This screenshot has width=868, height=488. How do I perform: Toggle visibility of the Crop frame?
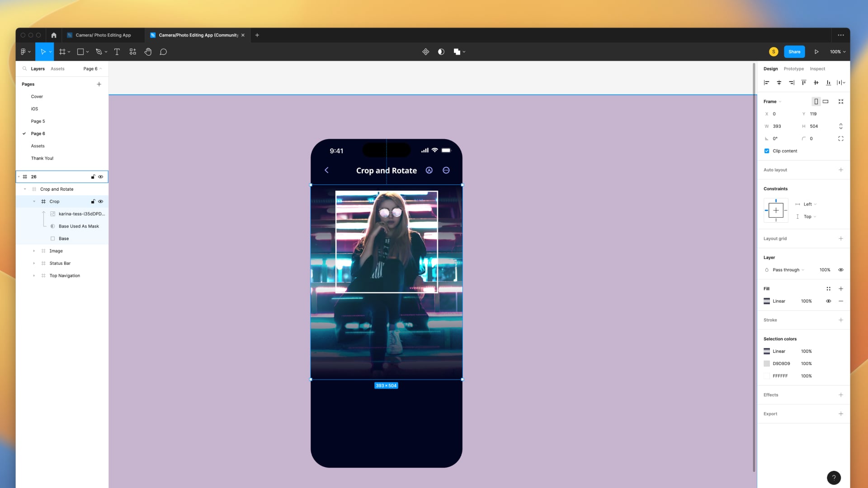[x=100, y=202]
